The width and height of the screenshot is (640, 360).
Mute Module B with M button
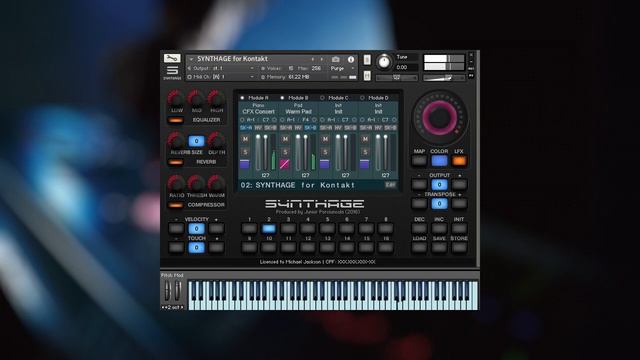pos(285,139)
